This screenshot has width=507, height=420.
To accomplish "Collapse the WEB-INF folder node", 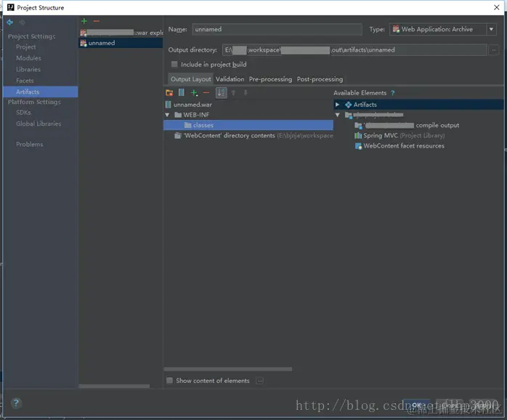I will [x=167, y=115].
